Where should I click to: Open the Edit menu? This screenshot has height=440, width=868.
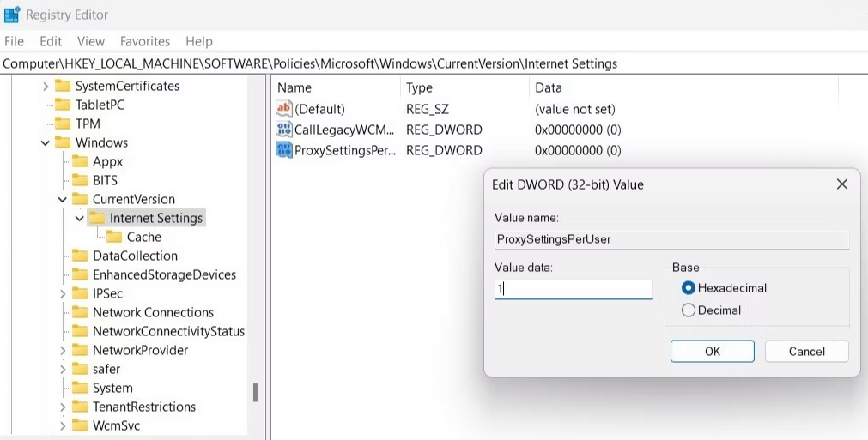pos(51,41)
